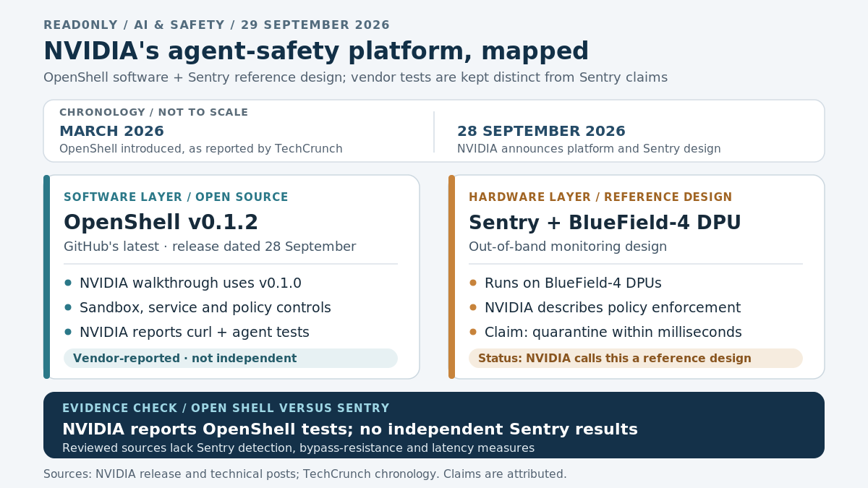Click the text 'Sandbox, service and policy controls'
The image size is (868, 488).
pos(205,308)
